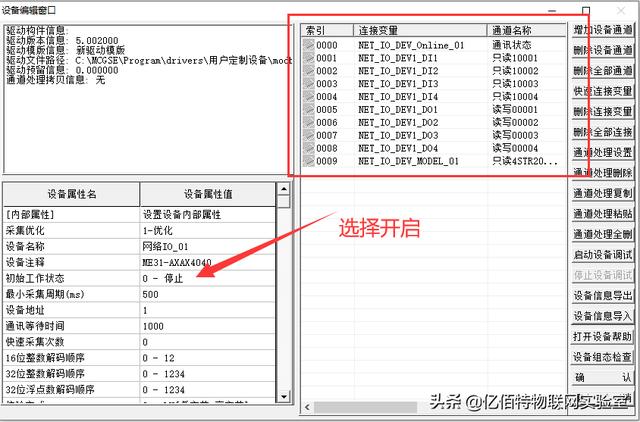Click 设备属性值 column header

[x=208, y=194]
